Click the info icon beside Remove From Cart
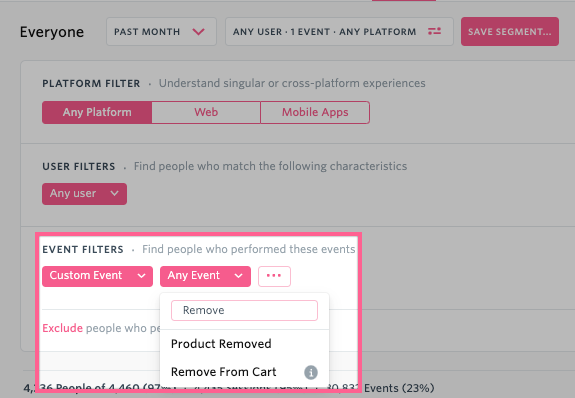 click(311, 372)
